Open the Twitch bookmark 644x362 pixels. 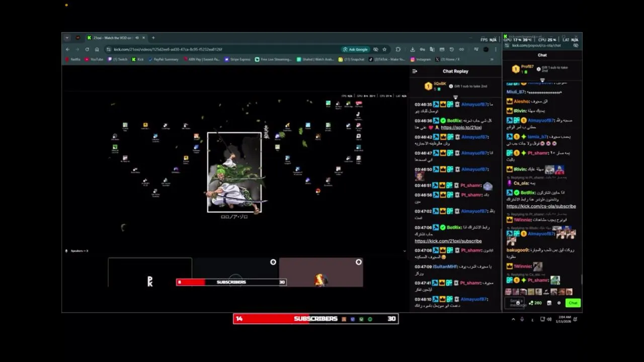pyautogui.click(x=118, y=59)
